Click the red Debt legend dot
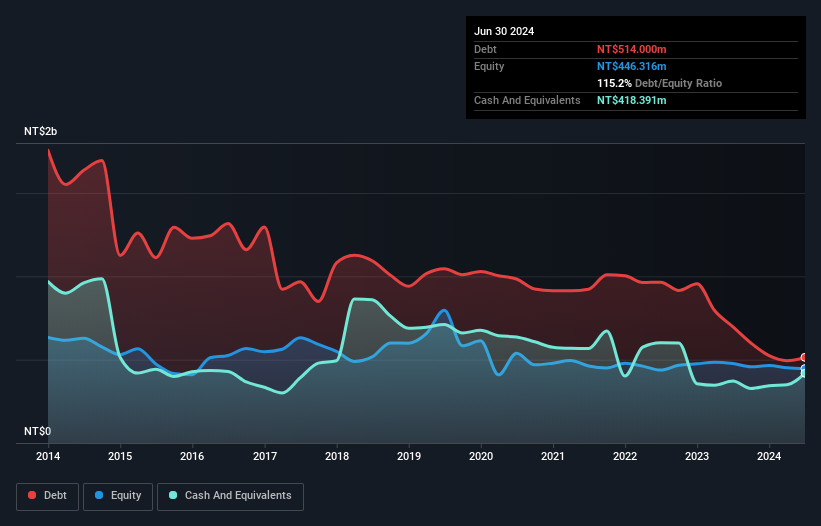This screenshot has width=821, height=526. (32, 495)
